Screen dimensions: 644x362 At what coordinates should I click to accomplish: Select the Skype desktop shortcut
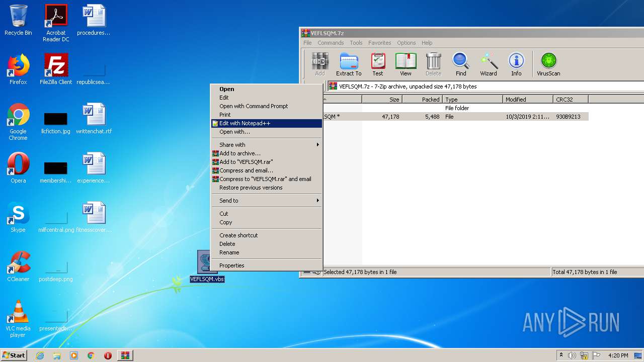[x=18, y=217]
